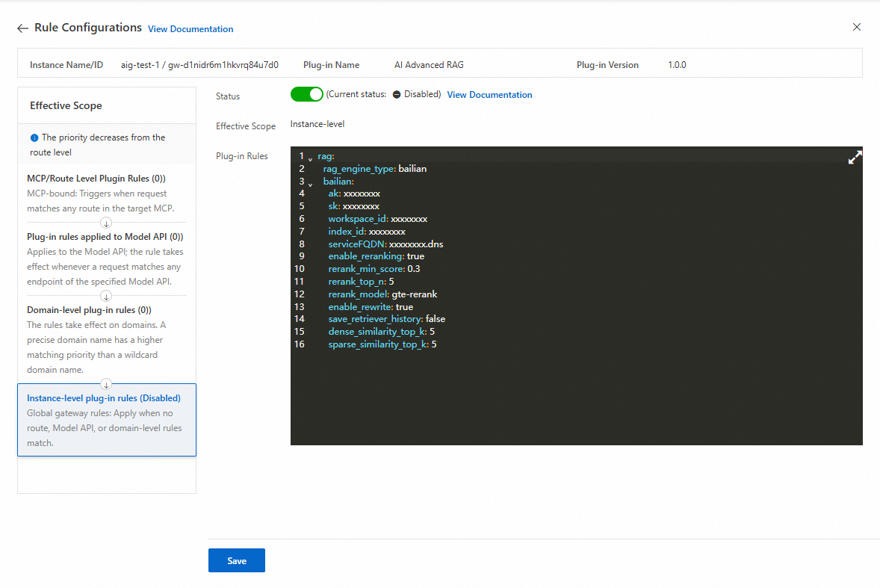Click Instance-level effective scope value
880x588 pixels.
click(x=317, y=124)
